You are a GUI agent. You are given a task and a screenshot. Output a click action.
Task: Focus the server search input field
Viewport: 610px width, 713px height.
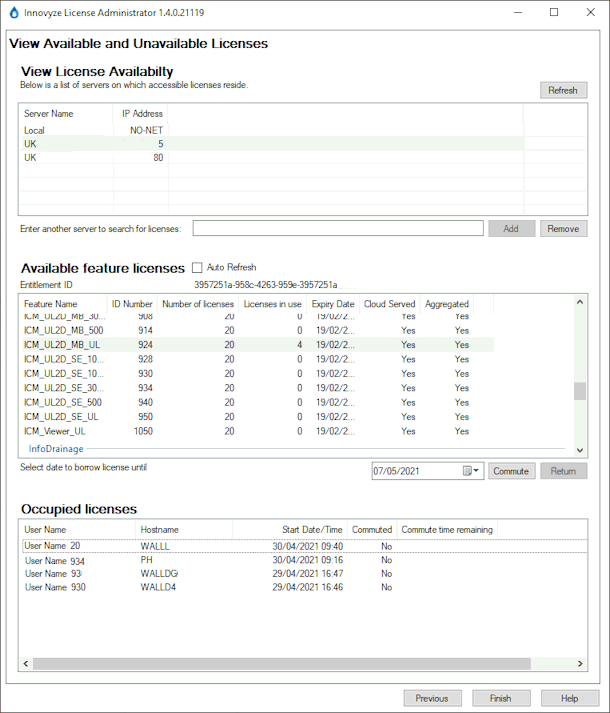[x=338, y=228]
